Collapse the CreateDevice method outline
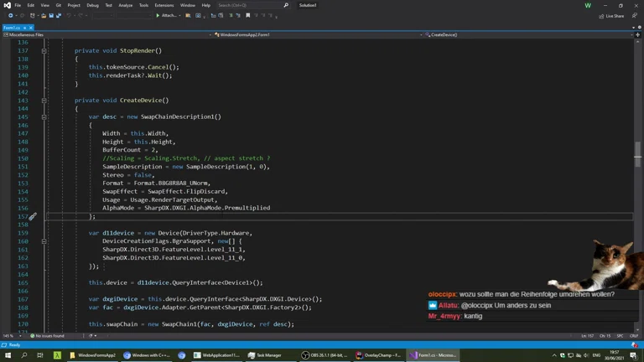This screenshot has height=362, width=644. pyautogui.click(x=44, y=101)
